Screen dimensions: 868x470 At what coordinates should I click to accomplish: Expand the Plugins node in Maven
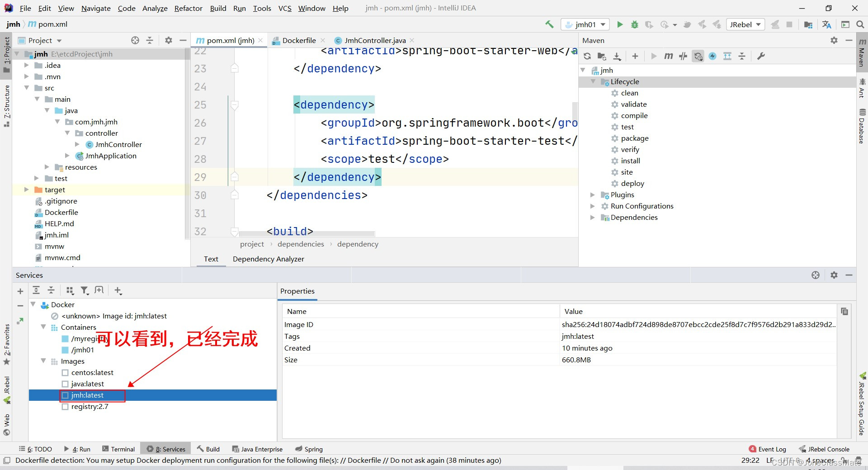[x=593, y=195]
